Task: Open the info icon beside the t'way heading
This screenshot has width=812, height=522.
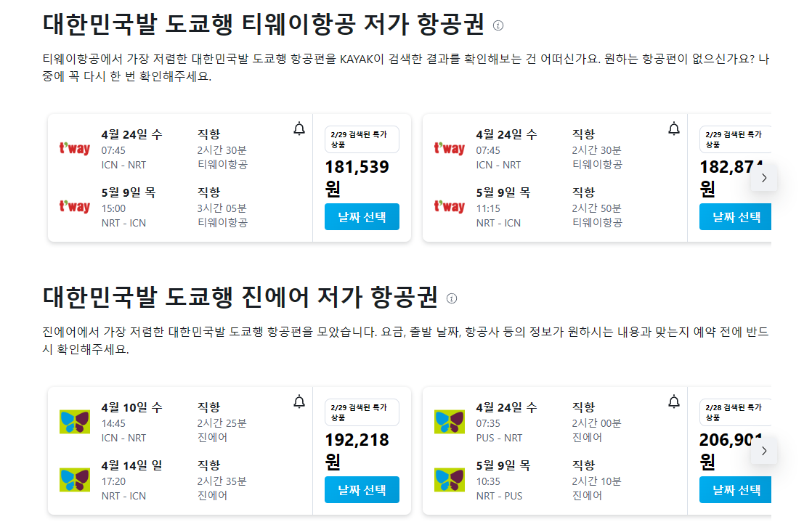Action: (499, 26)
